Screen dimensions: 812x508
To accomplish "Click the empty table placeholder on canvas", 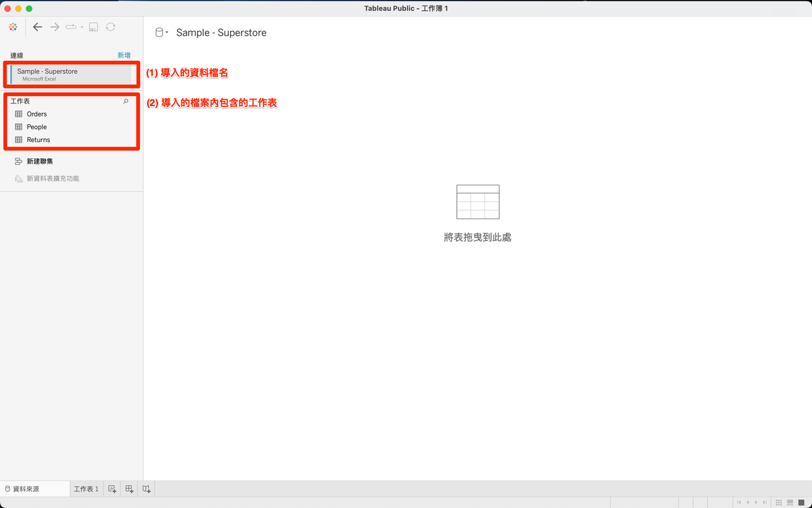I will [x=478, y=202].
